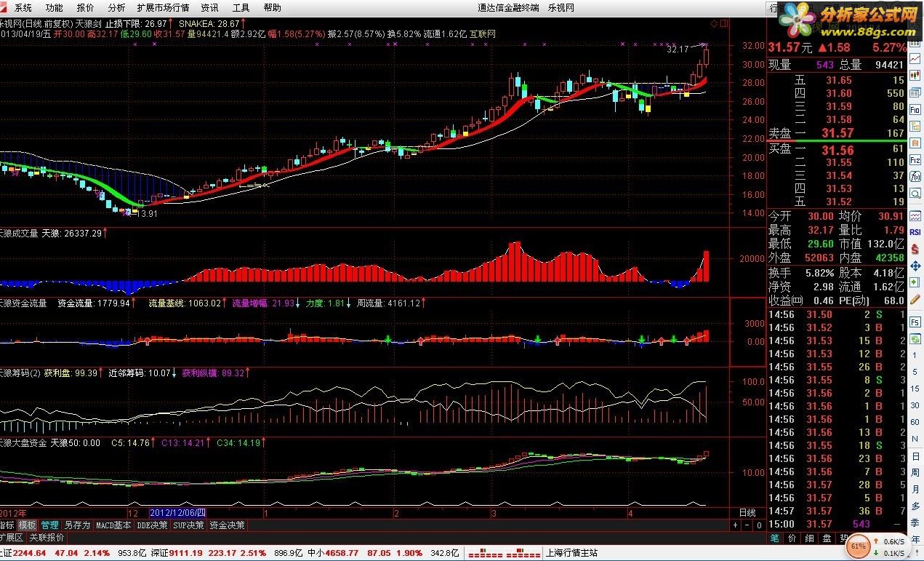Select the MACD基本 template tab
Image resolution: width=924 pixels, height=561 pixels.
coord(113,525)
